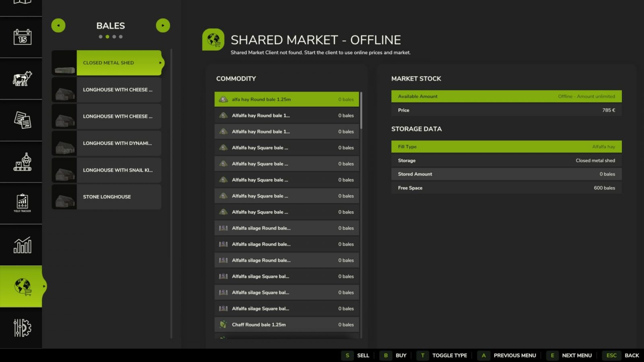
Task: Select Longhouse With Snail Ki... storage
Action: 107,170
